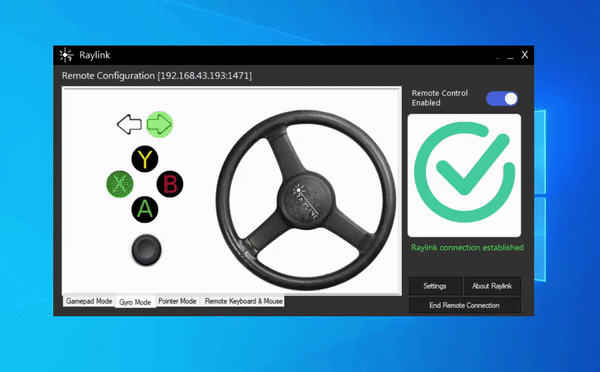
Task: Tap the green X gamepad button
Action: pyautogui.click(x=120, y=184)
